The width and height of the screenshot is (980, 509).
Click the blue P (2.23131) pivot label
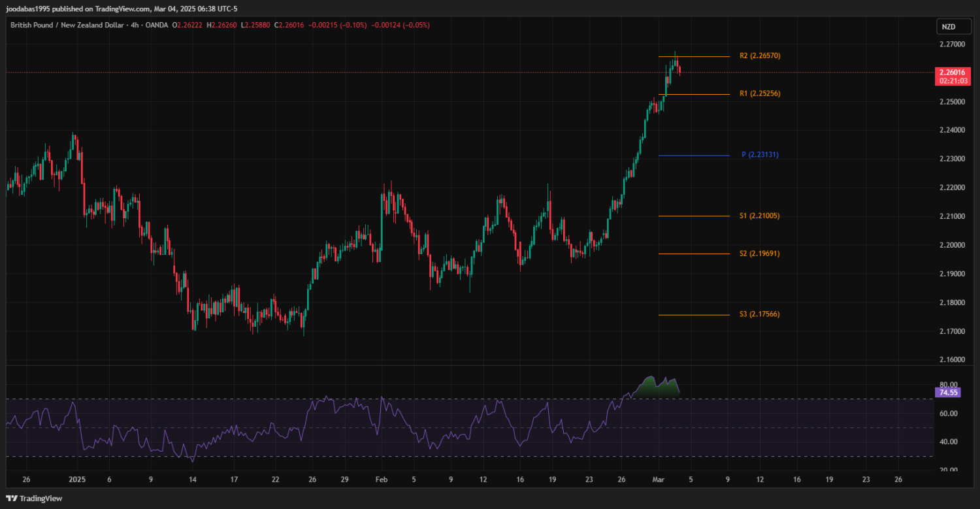click(760, 155)
